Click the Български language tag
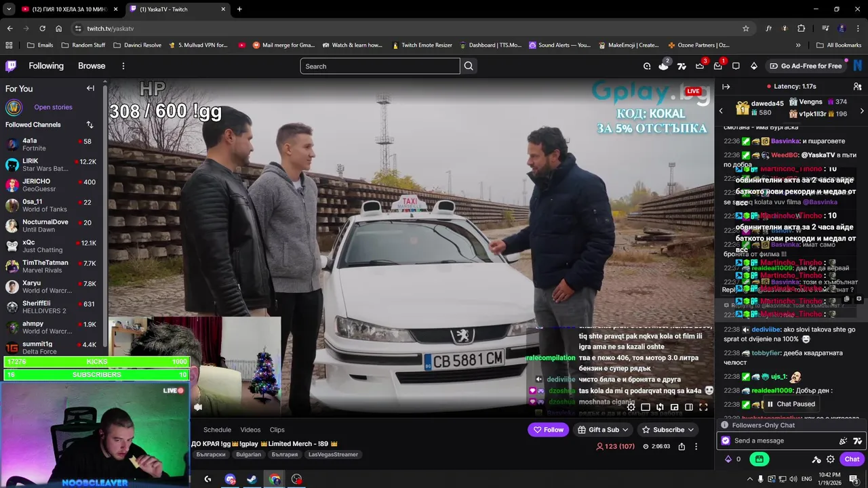Screen dimensions: 868x488 210,455
